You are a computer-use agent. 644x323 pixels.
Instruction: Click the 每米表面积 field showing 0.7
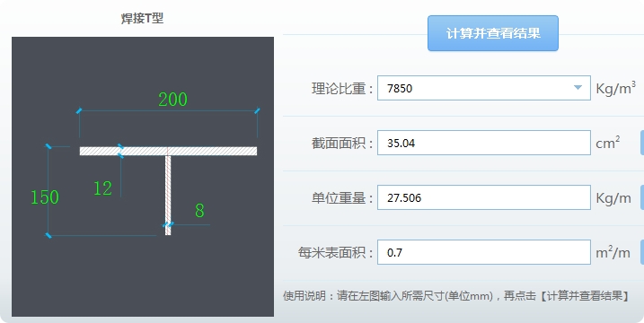(484, 252)
